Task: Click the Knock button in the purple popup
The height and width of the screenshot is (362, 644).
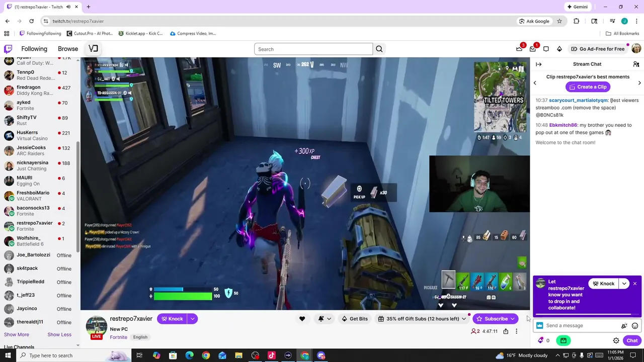Action: pyautogui.click(x=603, y=284)
